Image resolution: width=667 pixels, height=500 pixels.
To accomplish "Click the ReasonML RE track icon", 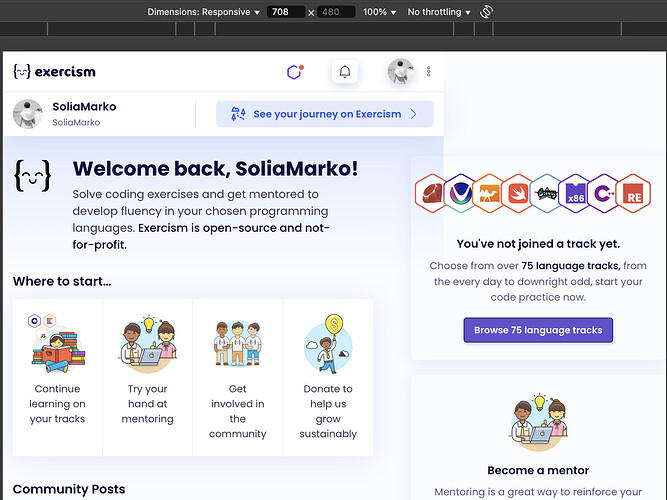I will point(633,193).
